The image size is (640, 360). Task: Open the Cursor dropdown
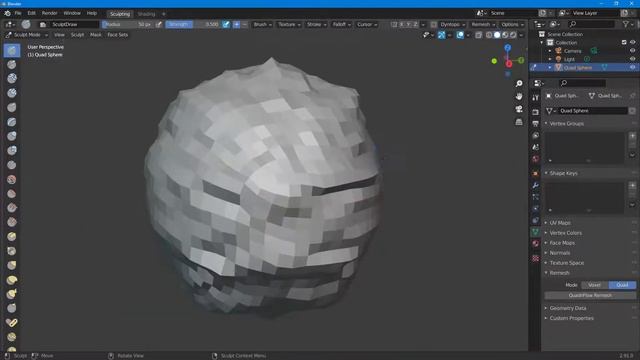(367, 24)
